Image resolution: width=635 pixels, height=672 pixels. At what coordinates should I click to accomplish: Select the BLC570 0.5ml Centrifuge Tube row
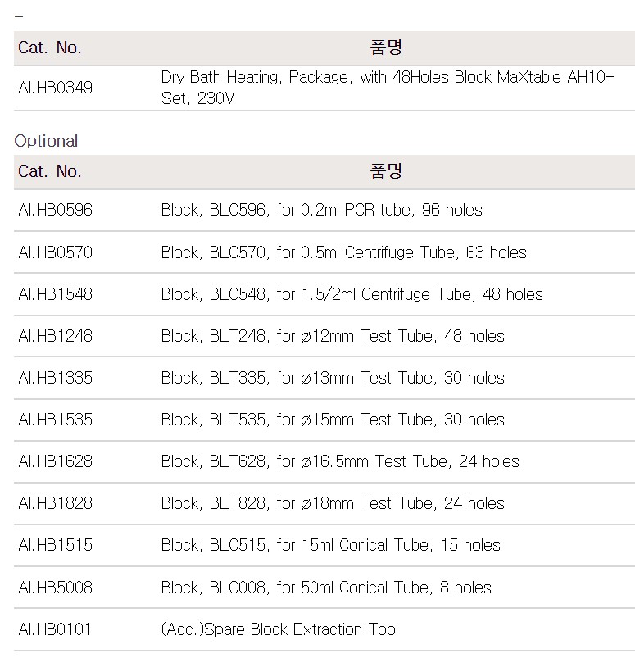(x=343, y=252)
